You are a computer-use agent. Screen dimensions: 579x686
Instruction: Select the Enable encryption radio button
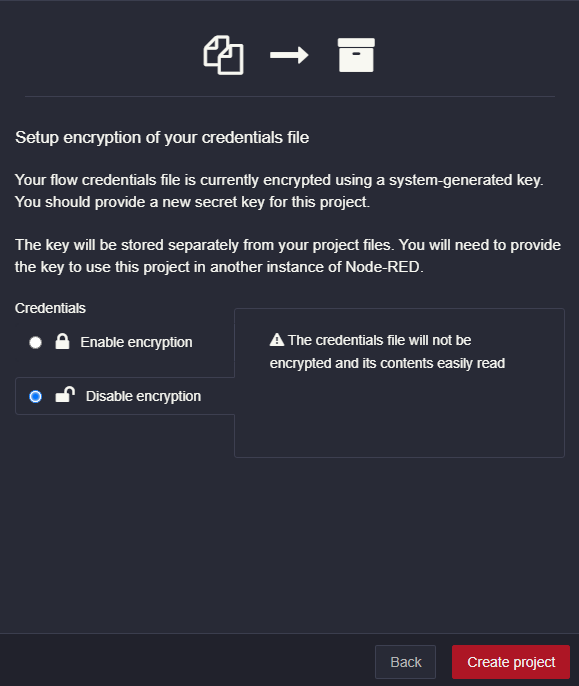[x=35, y=342]
